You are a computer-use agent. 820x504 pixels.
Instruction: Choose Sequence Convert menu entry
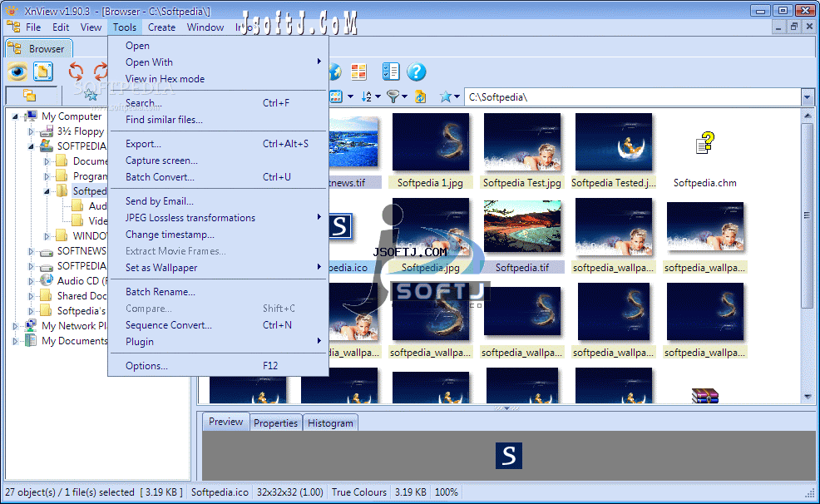coord(218,325)
